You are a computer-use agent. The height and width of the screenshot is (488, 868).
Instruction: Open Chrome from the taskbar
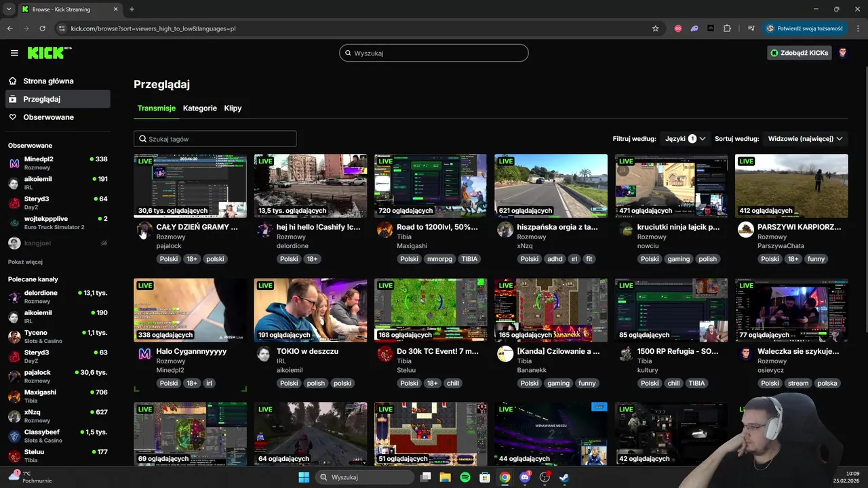[x=505, y=477]
